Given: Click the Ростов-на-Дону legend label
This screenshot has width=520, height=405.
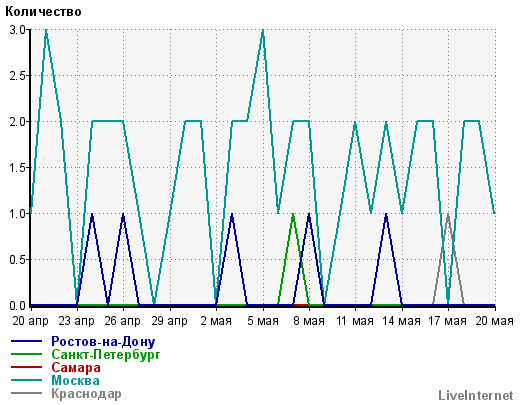Looking at the screenshot, I should point(103,342).
